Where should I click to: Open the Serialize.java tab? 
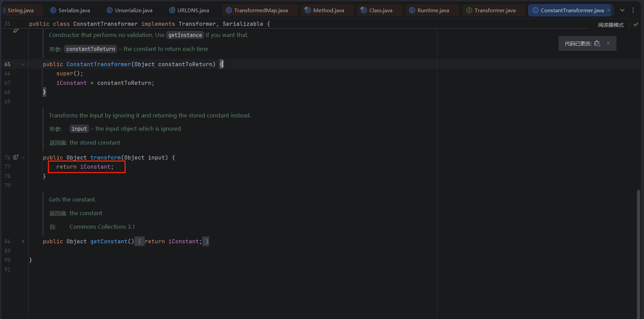pyautogui.click(x=70, y=11)
